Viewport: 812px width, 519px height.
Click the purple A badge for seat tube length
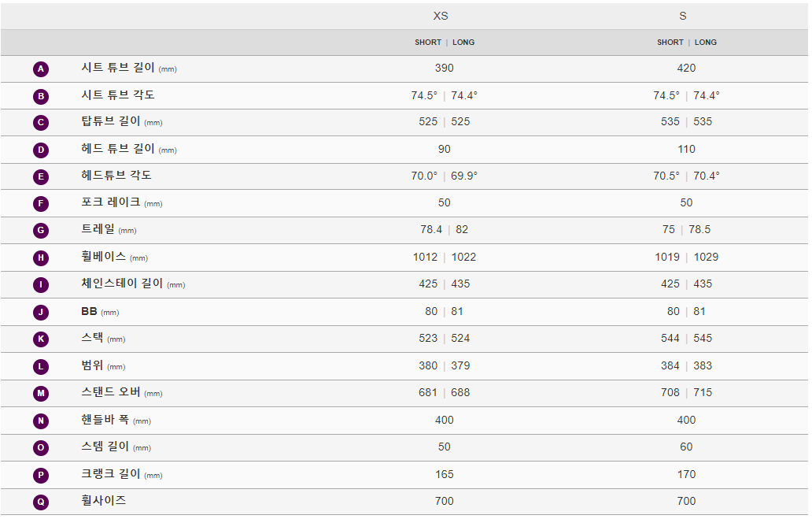point(41,69)
